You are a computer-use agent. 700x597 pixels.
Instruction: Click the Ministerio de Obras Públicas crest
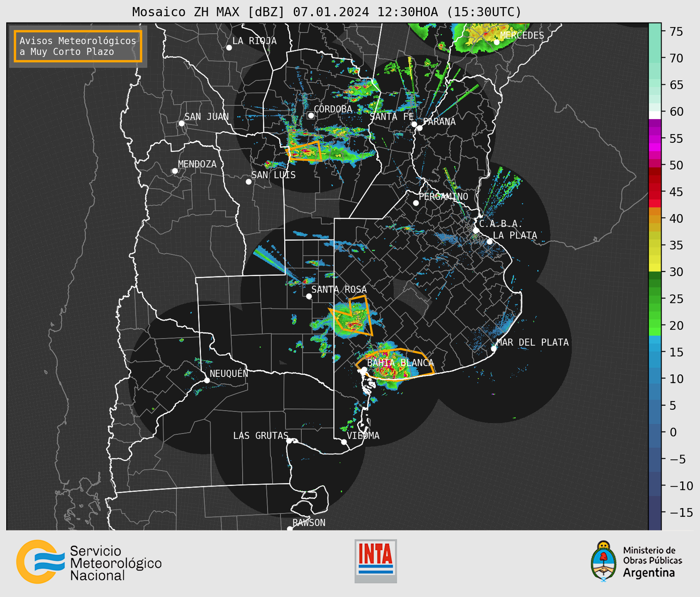pyautogui.click(x=604, y=561)
